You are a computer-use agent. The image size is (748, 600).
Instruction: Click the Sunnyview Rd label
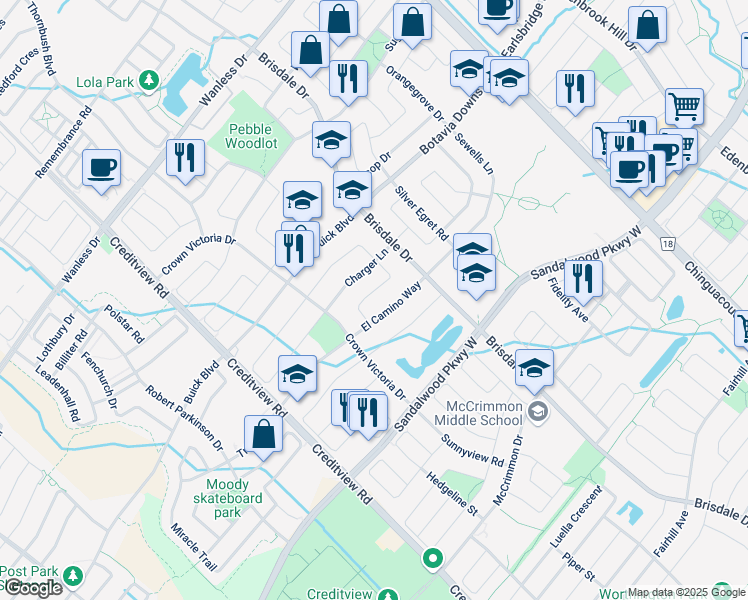472,450
